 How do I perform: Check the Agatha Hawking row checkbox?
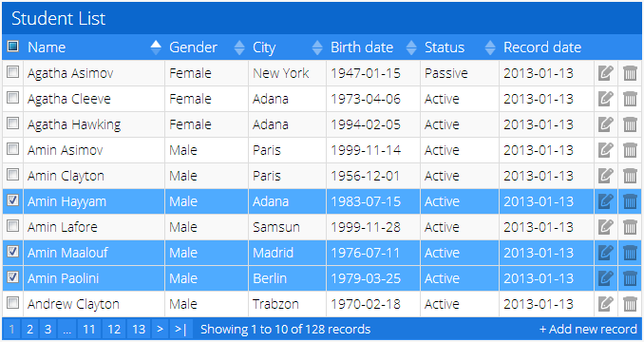[12, 123]
